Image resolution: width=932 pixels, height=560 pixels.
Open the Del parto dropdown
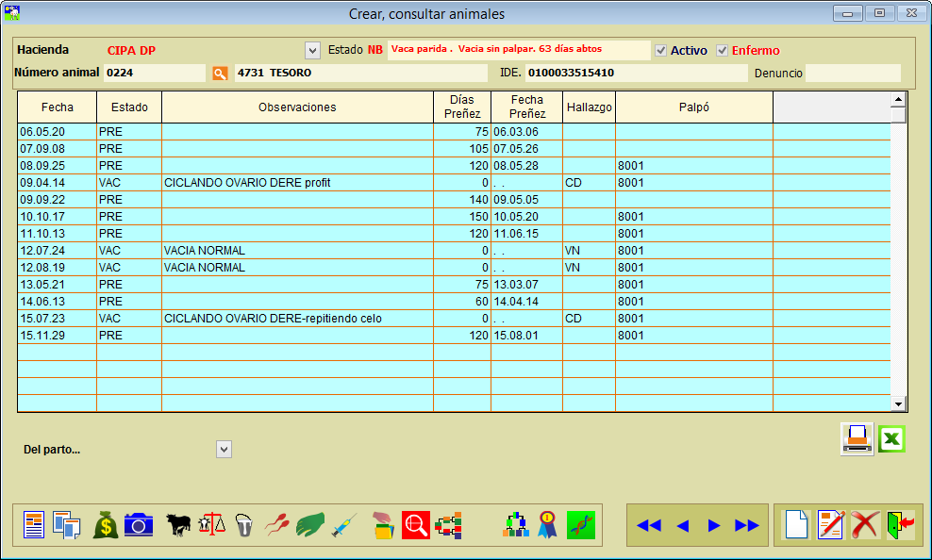pos(224,450)
